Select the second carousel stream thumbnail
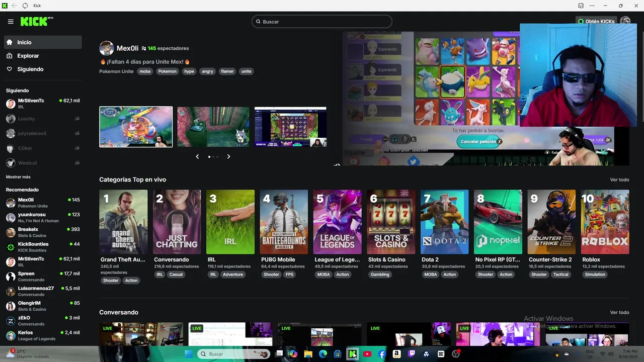 point(213,127)
